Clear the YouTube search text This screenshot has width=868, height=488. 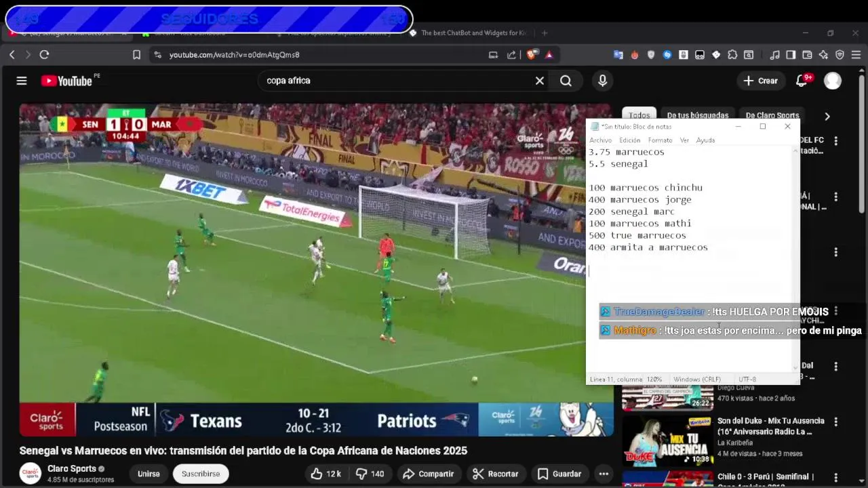[540, 81]
